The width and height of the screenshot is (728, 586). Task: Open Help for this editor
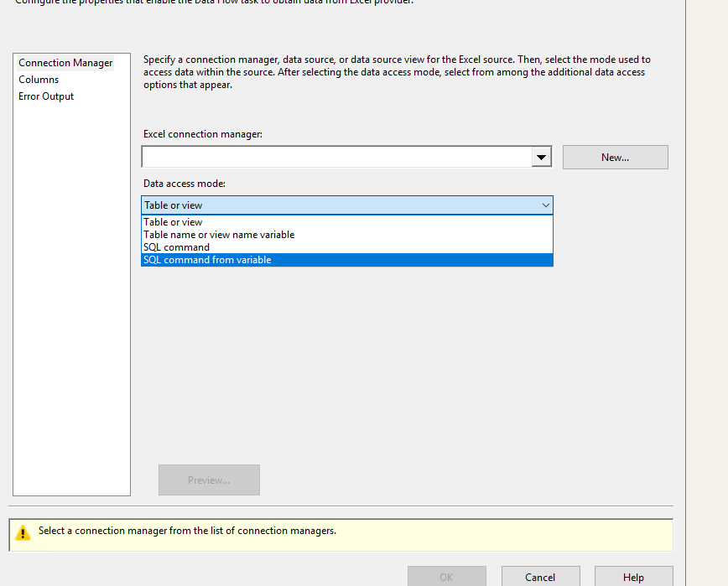(633, 577)
